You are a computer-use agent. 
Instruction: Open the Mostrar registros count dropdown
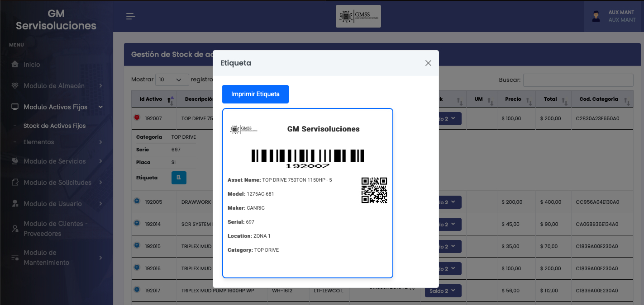click(x=172, y=80)
